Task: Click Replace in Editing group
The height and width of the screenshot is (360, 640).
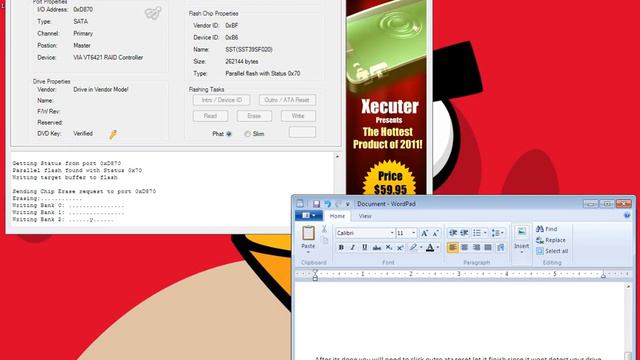Action: point(551,240)
